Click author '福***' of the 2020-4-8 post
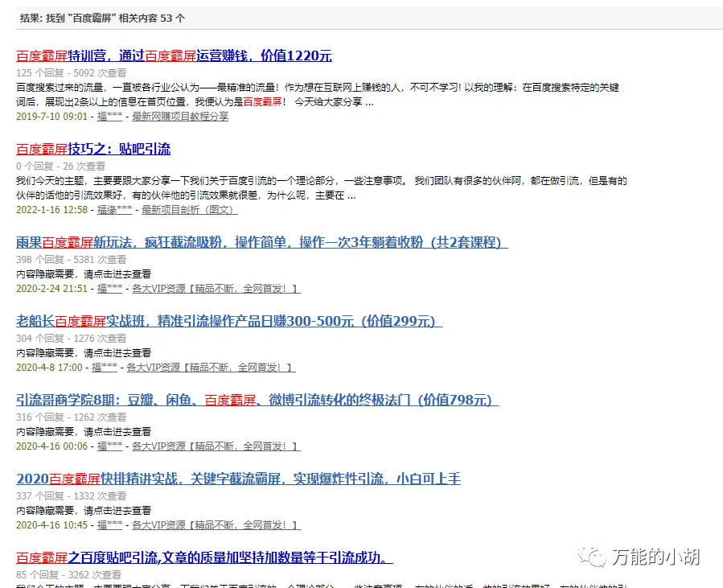723x588 pixels. [x=105, y=367]
